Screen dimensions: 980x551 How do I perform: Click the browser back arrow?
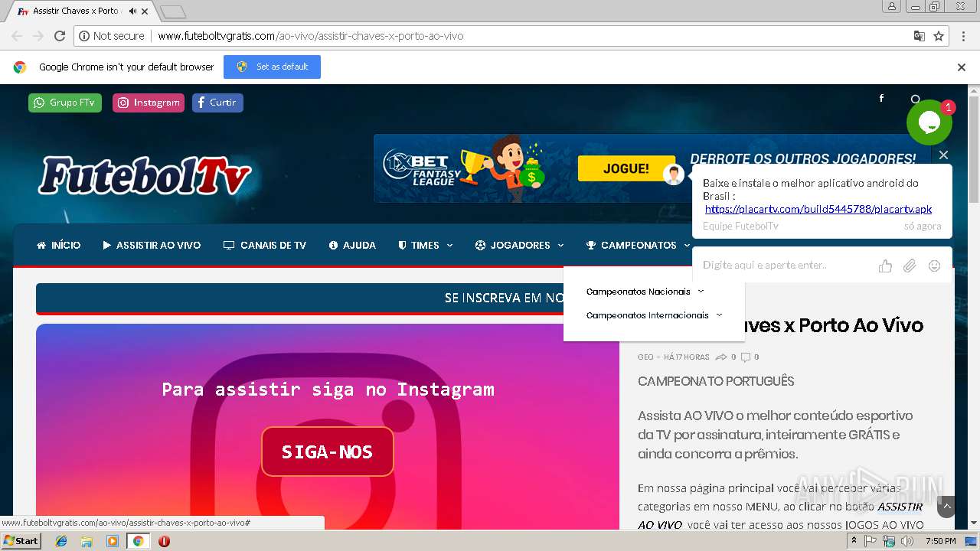point(17,36)
